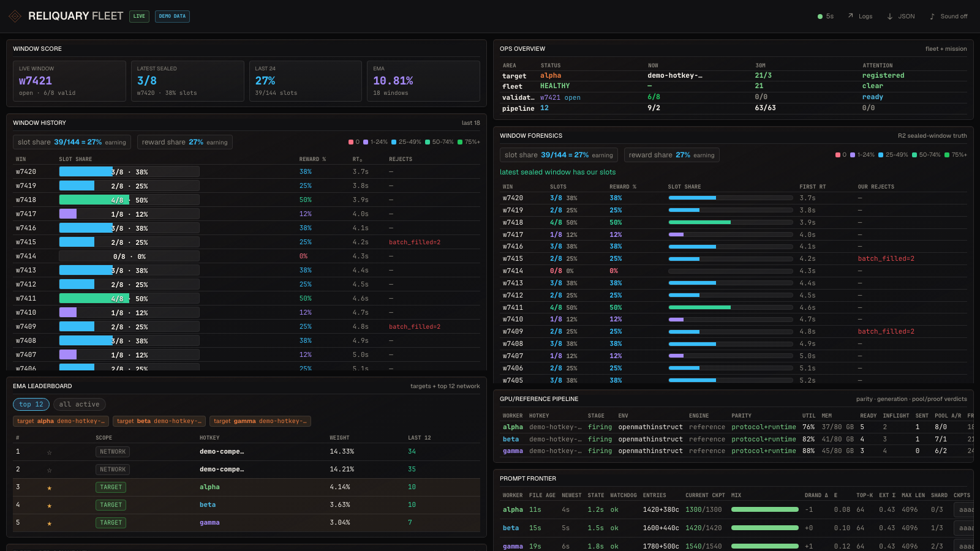Screen dimensions: 980x551
Task: Select worker alpha in Prompt Frontier
Action: tap(513, 510)
